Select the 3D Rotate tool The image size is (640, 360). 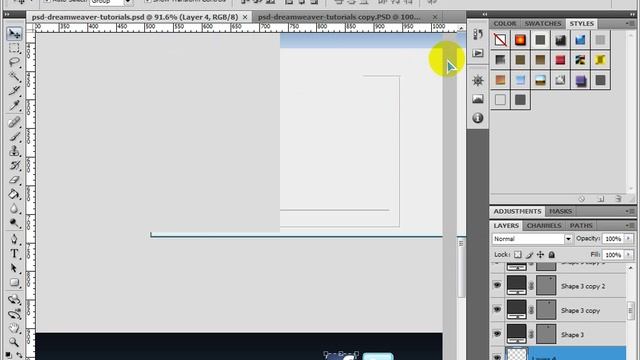[x=14, y=299]
